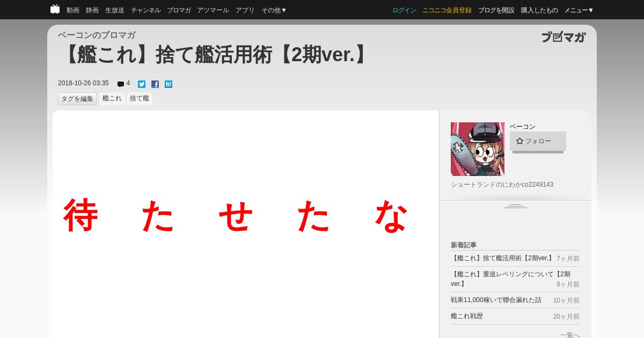The height and width of the screenshot is (338, 644).
Task: Follow the author with フォロー button
Action: click(538, 141)
